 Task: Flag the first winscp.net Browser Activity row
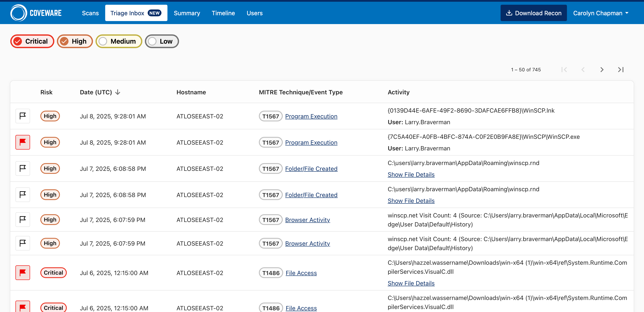point(23,220)
